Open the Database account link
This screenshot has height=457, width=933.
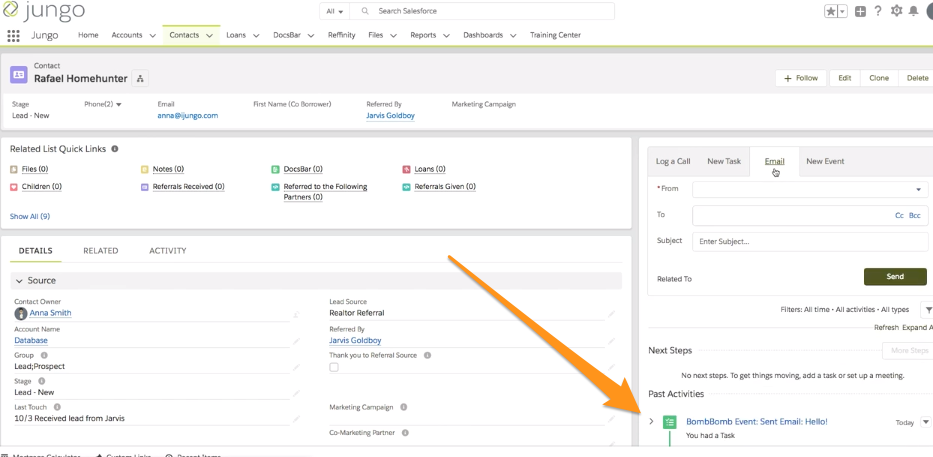coord(31,340)
